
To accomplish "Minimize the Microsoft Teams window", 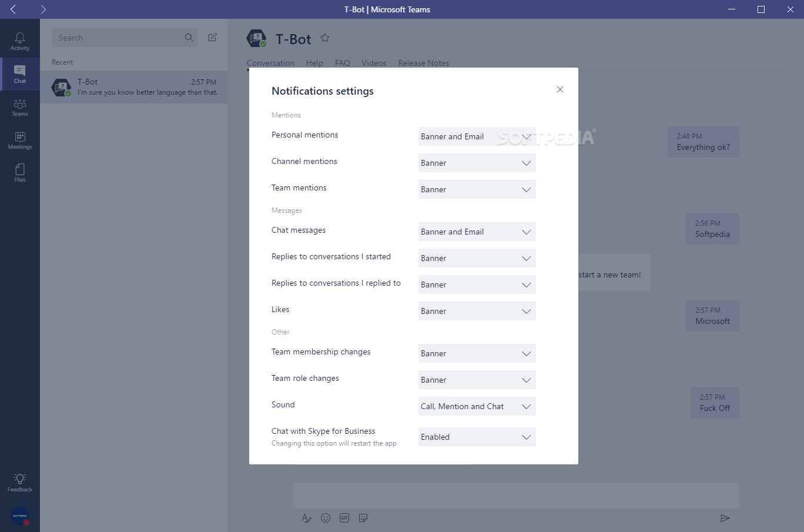I will pos(732,9).
